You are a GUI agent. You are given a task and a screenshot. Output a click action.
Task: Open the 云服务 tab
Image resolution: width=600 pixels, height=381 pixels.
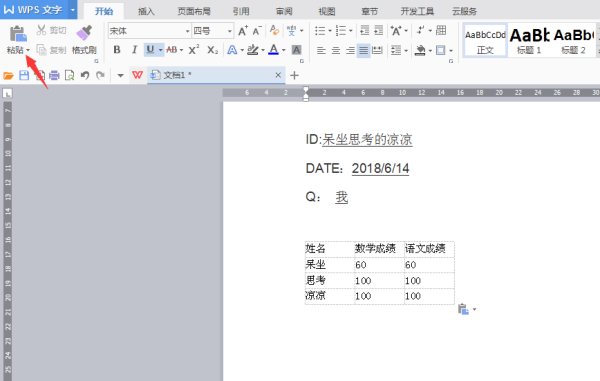coord(465,11)
